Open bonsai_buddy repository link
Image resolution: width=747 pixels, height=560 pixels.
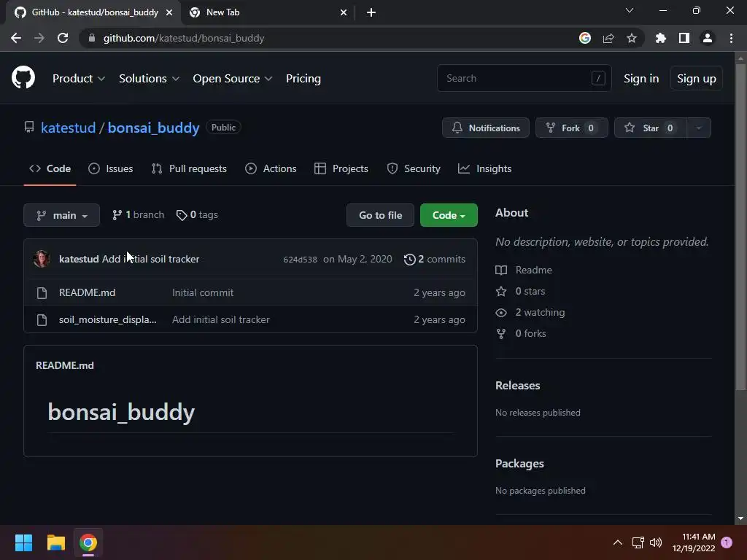click(x=153, y=128)
